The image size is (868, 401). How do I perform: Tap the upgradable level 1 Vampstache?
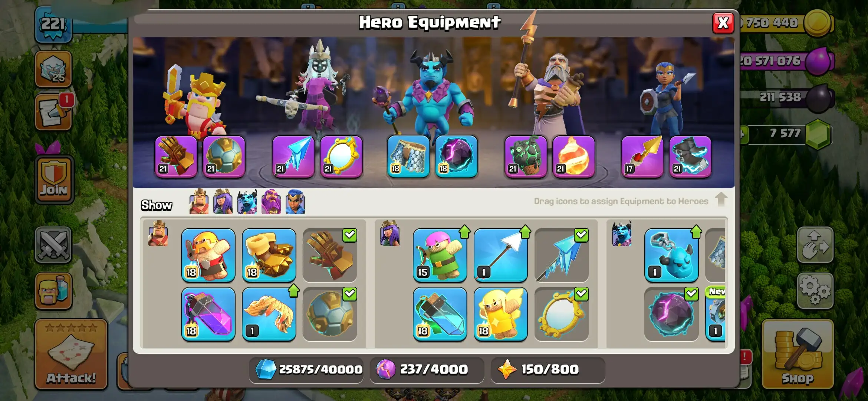pyautogui.click(x=269, y=314)
